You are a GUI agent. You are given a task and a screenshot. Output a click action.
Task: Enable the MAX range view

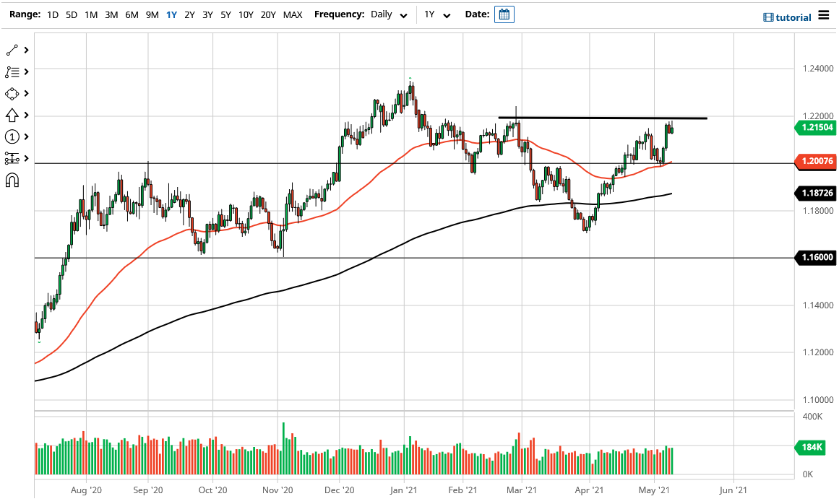(x=293, y=14)
